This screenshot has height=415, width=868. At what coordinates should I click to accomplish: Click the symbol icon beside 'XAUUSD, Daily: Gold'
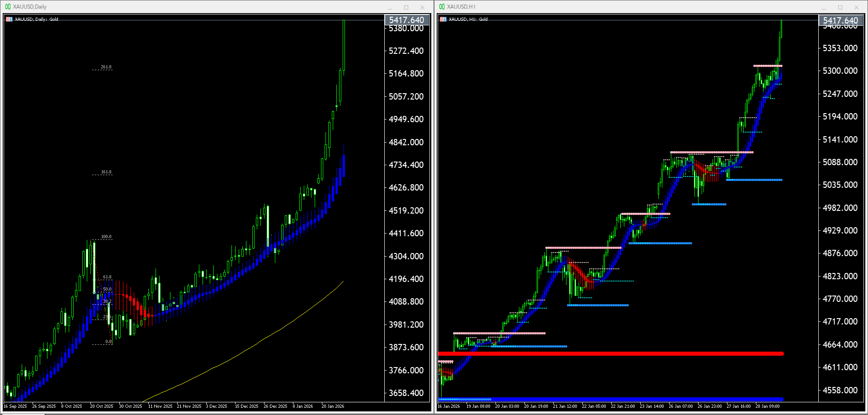click(x=9, y=19)
